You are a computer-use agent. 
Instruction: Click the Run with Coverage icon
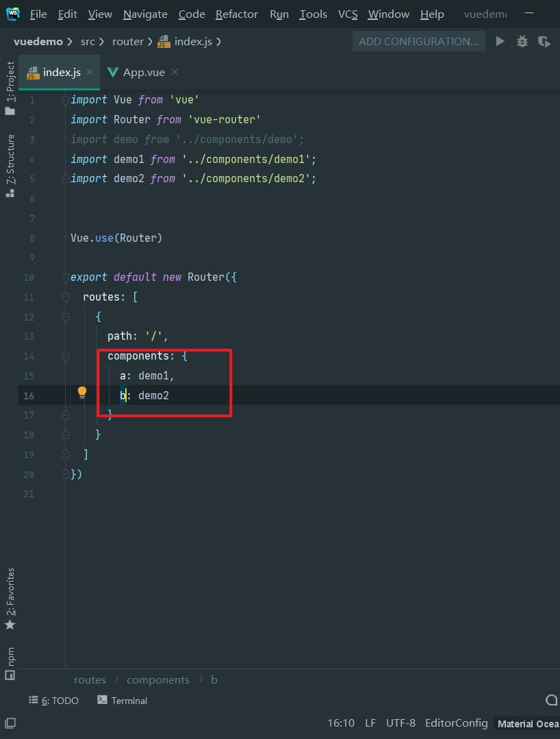pos(544,42)
